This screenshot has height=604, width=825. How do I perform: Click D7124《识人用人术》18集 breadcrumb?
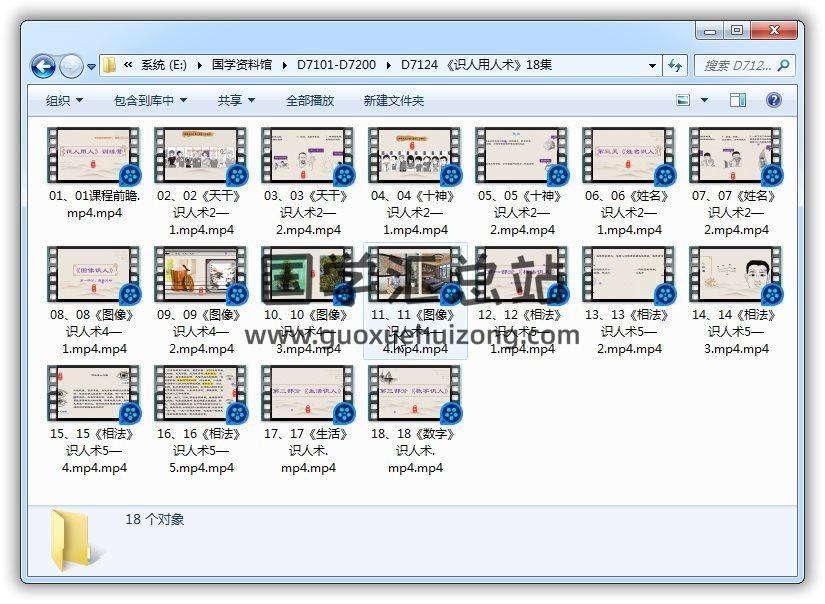[476, 65]
